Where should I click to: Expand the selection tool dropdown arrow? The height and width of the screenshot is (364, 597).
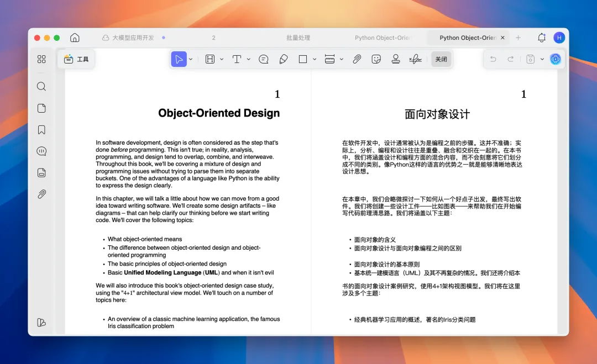[x=191, y=59]
